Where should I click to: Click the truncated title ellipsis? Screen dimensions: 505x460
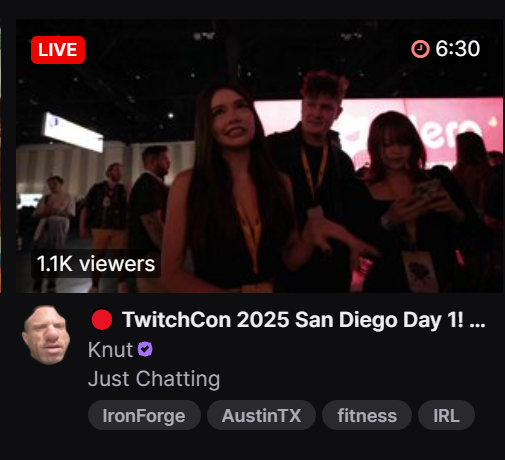point(477,321)
